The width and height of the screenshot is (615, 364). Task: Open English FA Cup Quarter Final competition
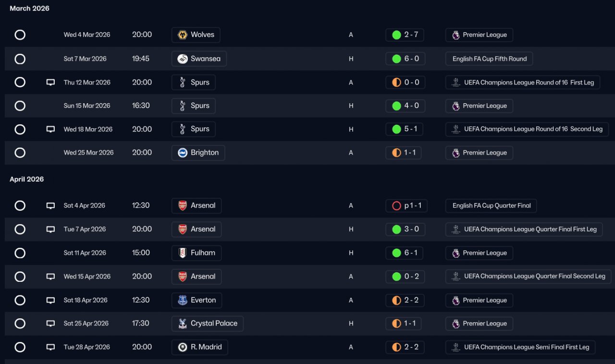coord(491,206)
